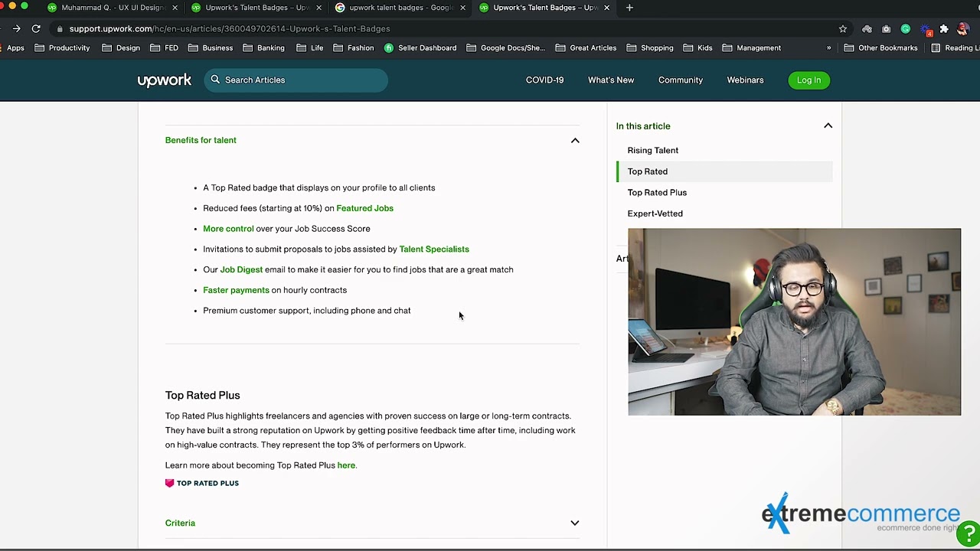980x551 pixels.
Task: Open the Job Digest link
Action: click(241, 269)
